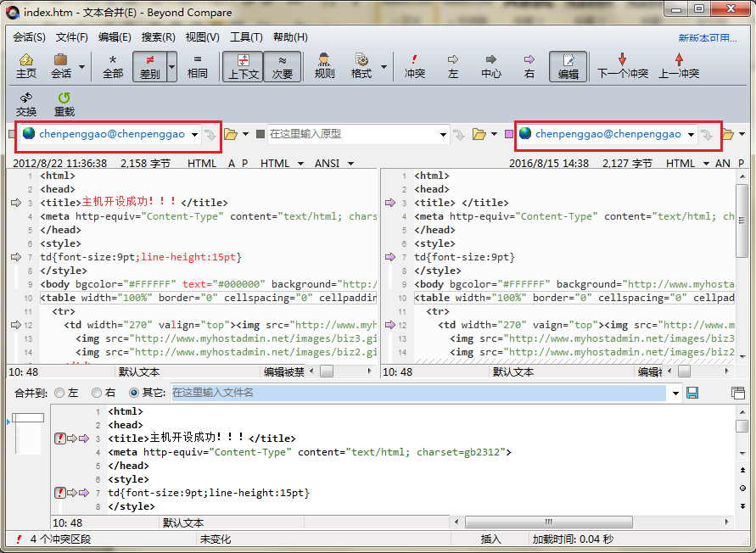The width and height of the screenshot is (756, 553).
Task: Open the 格式 format tool
Action: 361,66
